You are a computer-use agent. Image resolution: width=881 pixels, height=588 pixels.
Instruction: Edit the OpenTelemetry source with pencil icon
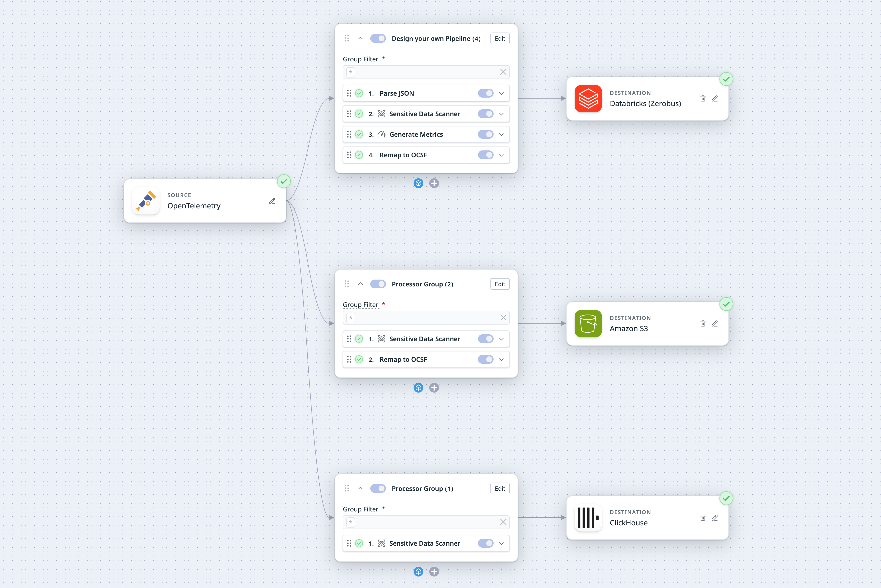click(x=272, y=201)
